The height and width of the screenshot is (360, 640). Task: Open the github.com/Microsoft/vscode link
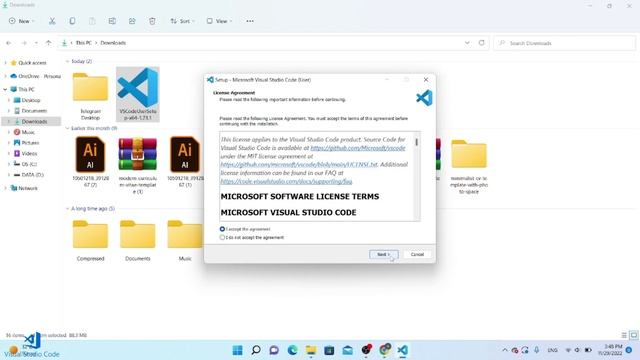(358, 148)
